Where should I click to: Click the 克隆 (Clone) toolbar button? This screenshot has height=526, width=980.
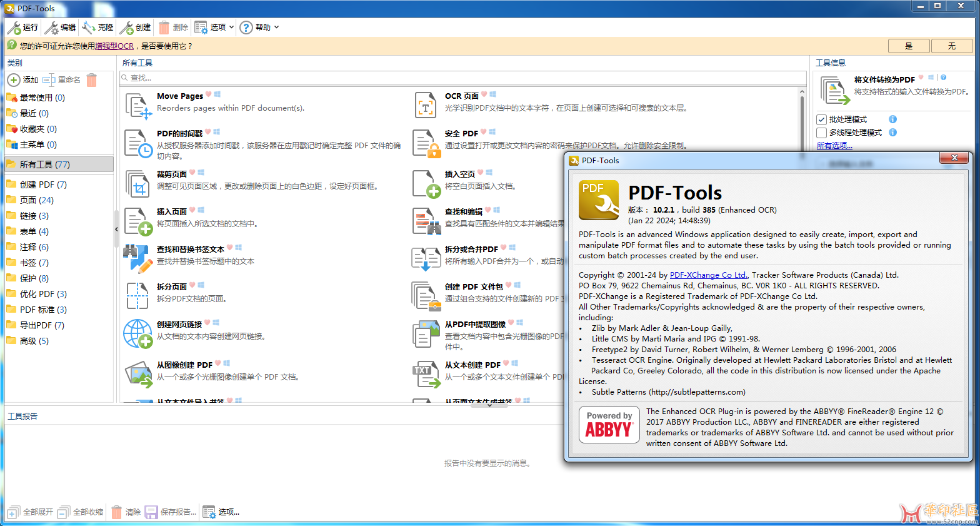pos(97,28)
